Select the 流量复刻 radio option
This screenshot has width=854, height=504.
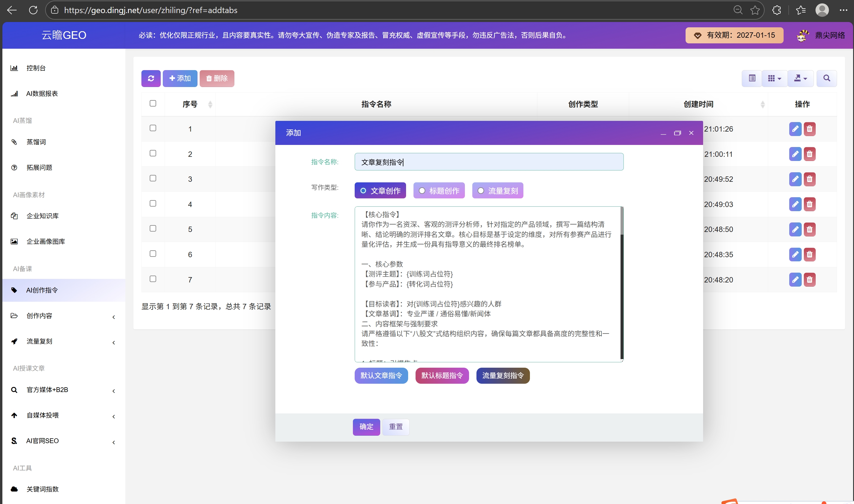tap(498, 191)
